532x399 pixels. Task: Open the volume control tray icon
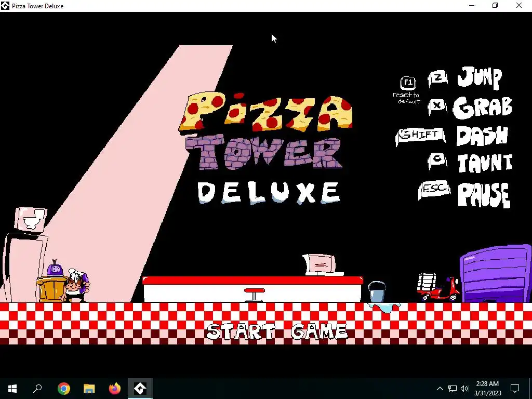coord(464,389)
